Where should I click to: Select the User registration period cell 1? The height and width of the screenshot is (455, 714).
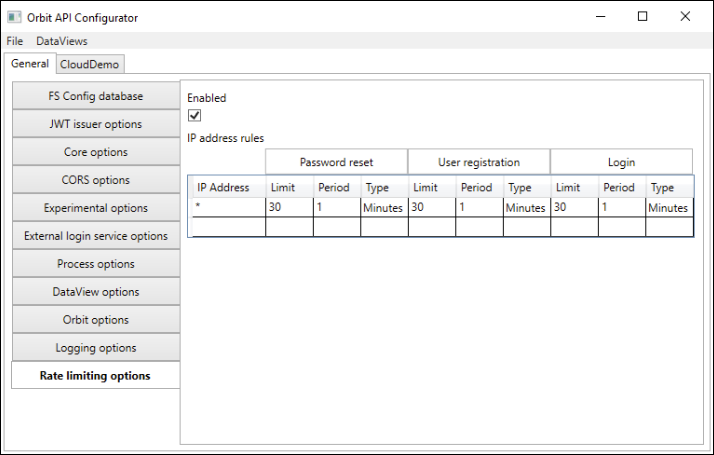(479, 207)
